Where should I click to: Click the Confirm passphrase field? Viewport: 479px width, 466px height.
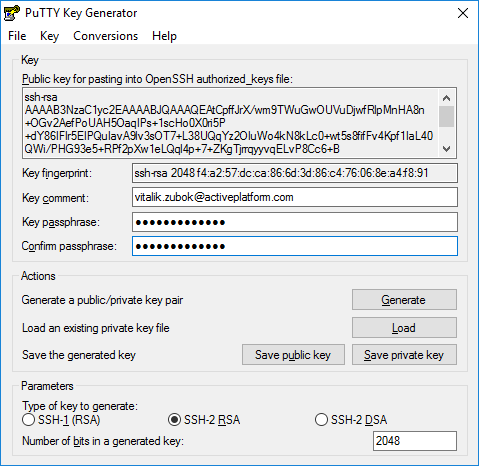pyautogui.click(x=295, y=246)
